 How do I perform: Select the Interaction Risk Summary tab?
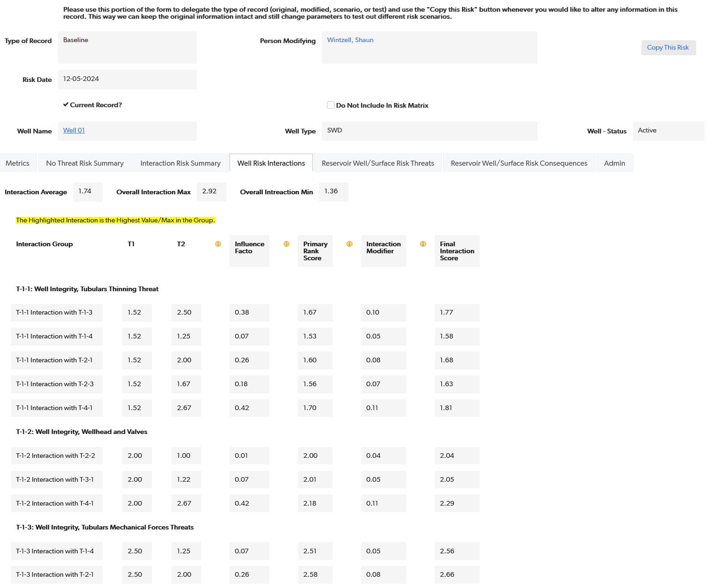point(180,163)
